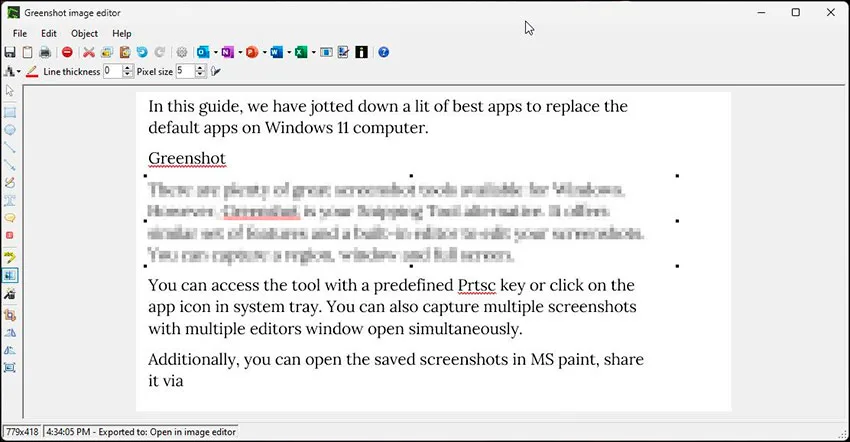
Task: Select the Draw arrow tool
Action: (10, 165)
